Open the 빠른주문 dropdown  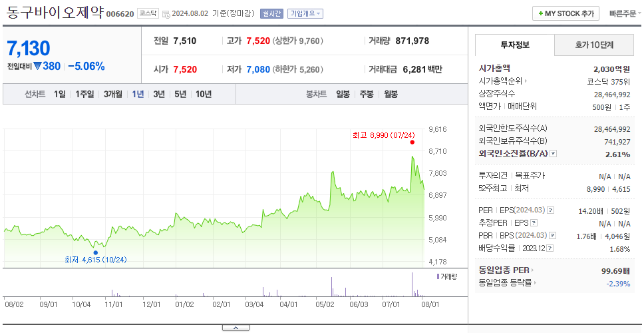(x=625, y=13)
